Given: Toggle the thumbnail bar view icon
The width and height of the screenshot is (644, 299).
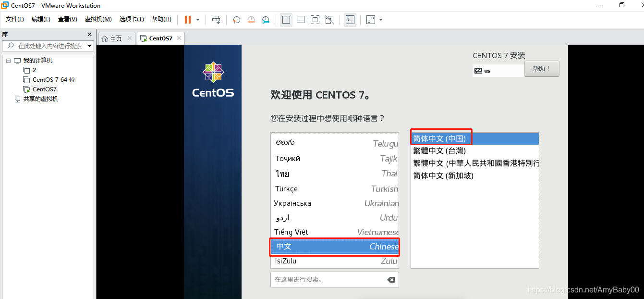Looking at the screenshot, I should pos(301,20).
